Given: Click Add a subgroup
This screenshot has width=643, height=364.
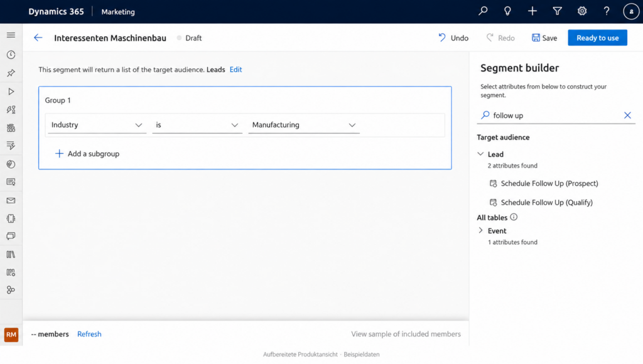Looking at the screenshot, I should [x=87, y=154].
